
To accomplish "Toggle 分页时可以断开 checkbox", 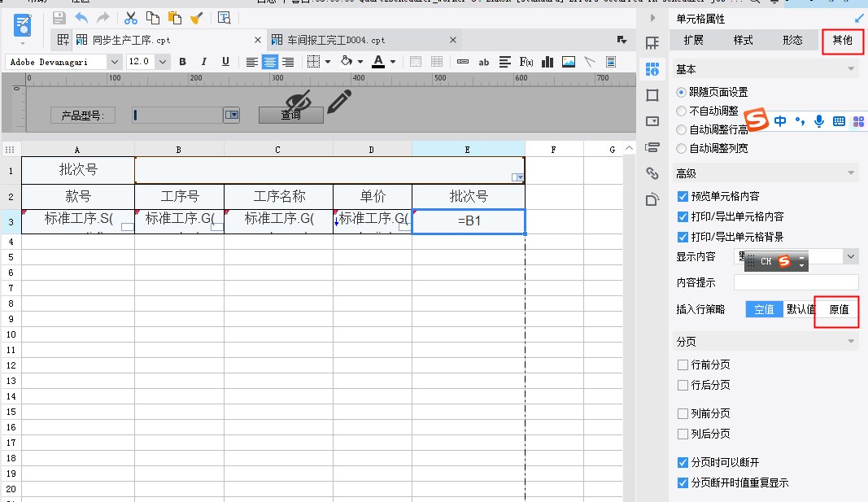I will pyautogui.click(x=683, y=462).
